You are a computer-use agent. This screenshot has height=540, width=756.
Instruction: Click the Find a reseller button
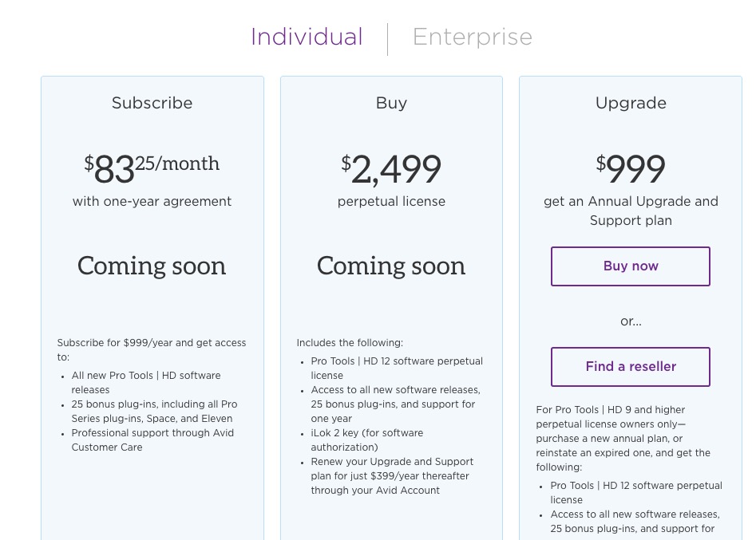click(x=631, y=367)
